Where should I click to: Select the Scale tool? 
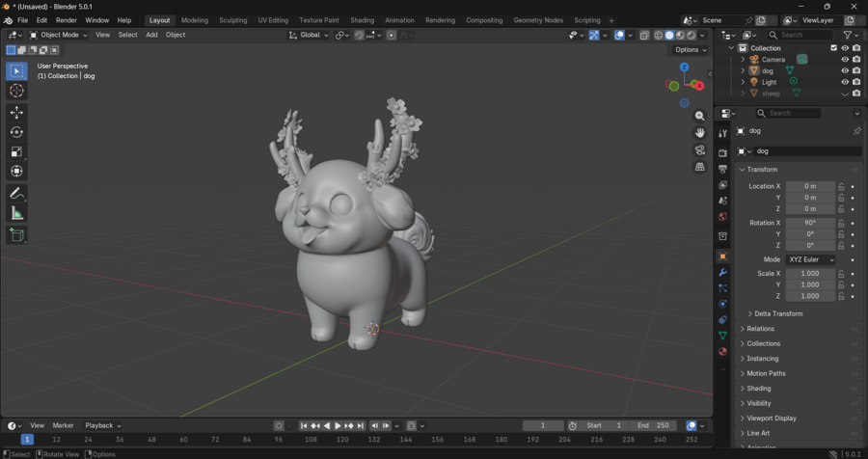(x=16, y=151)
